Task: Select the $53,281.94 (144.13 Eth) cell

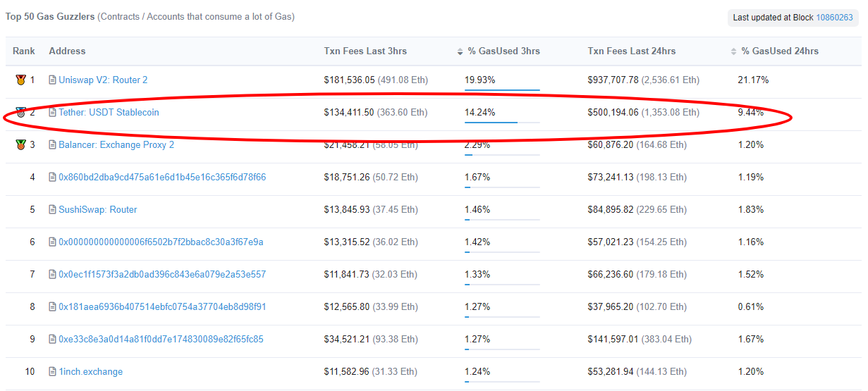Action: (x=637, y=371)
